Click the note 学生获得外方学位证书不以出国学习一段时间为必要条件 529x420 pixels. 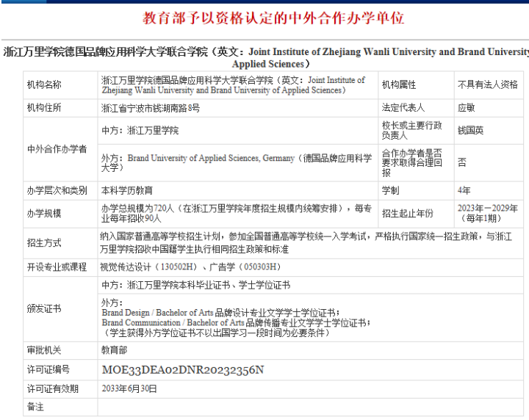point(216,333)
